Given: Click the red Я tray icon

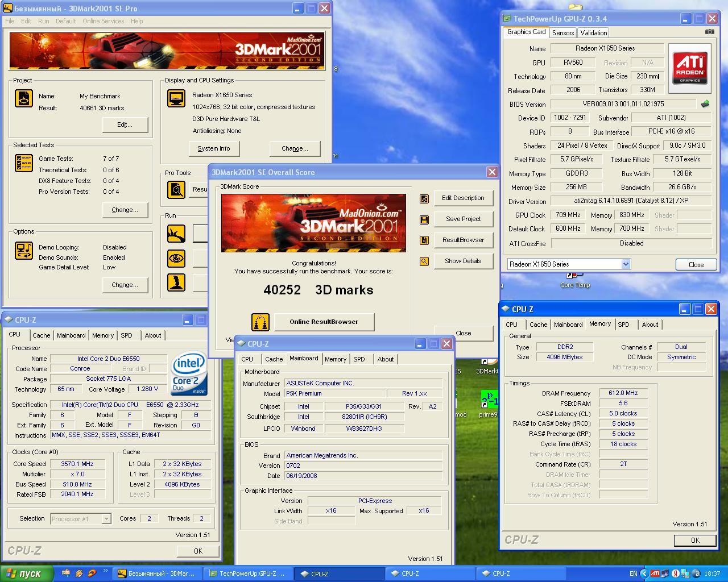Looking at the screenshot, I should click(x=675, y=573).
